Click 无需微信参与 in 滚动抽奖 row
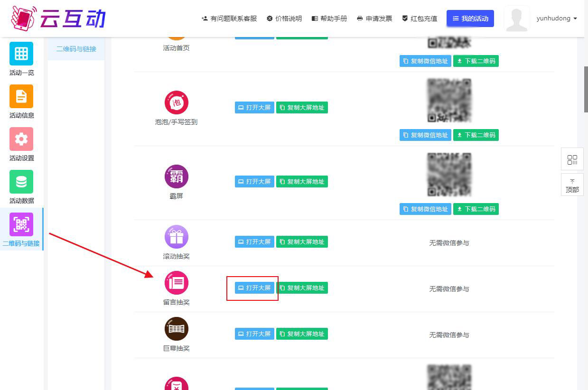The image size is (588, 390). (449, 243)
